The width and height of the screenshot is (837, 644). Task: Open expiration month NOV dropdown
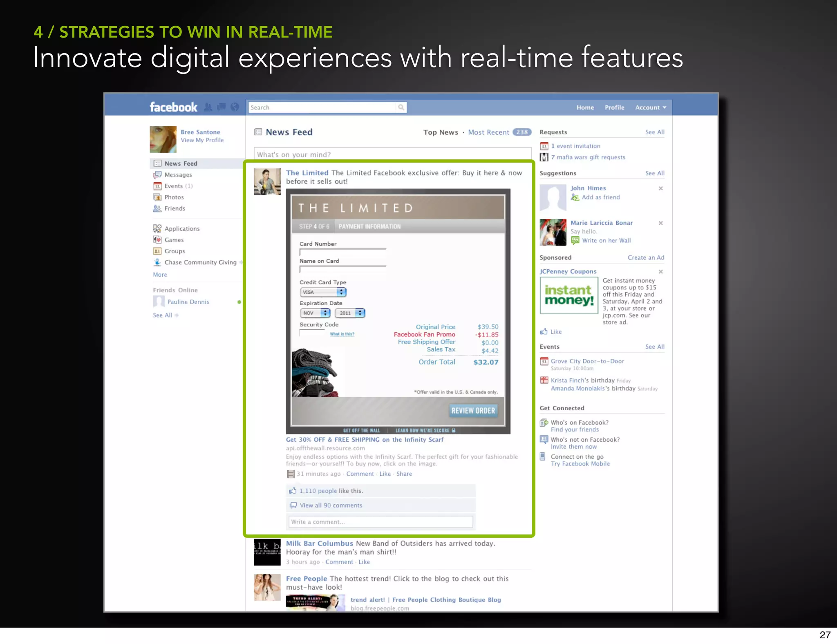click(x=315, y=313)
